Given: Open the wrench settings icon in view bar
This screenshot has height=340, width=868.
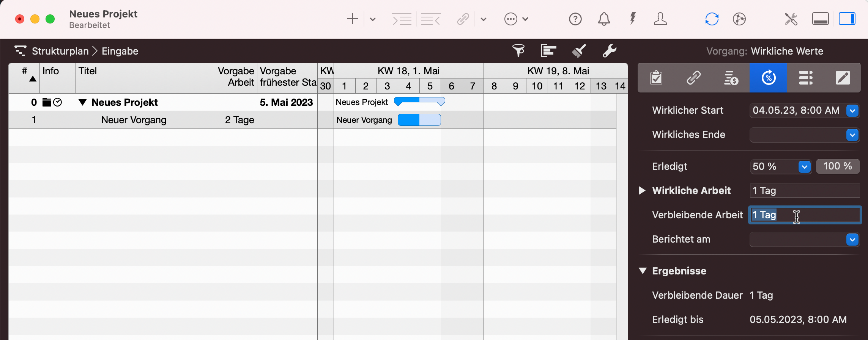Looking at the screenshot, I should (x=610, y=50).
